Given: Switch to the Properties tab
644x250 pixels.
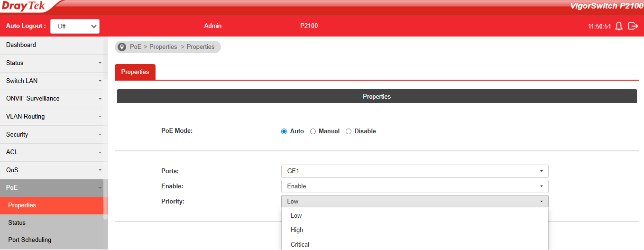Looking at the screenshot, I should (x=135, y=72).
